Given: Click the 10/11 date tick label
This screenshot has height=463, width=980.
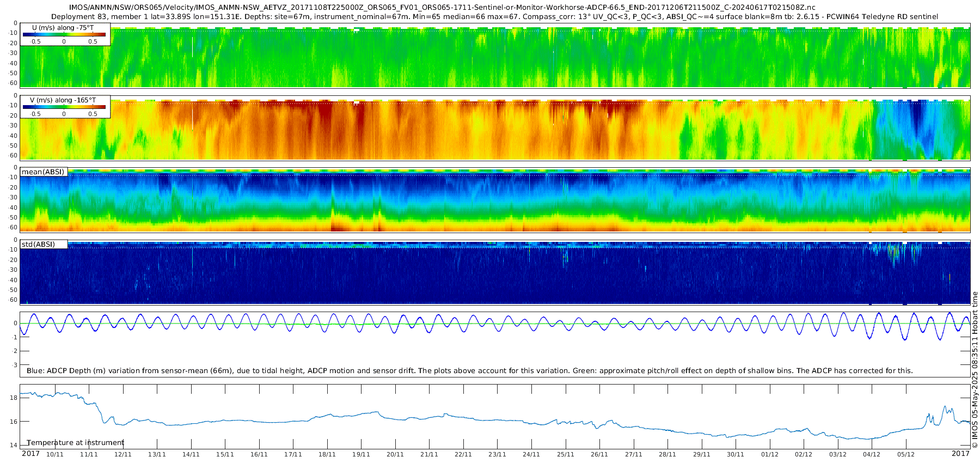Looking at the screenshot, I should tap(55, 454).
